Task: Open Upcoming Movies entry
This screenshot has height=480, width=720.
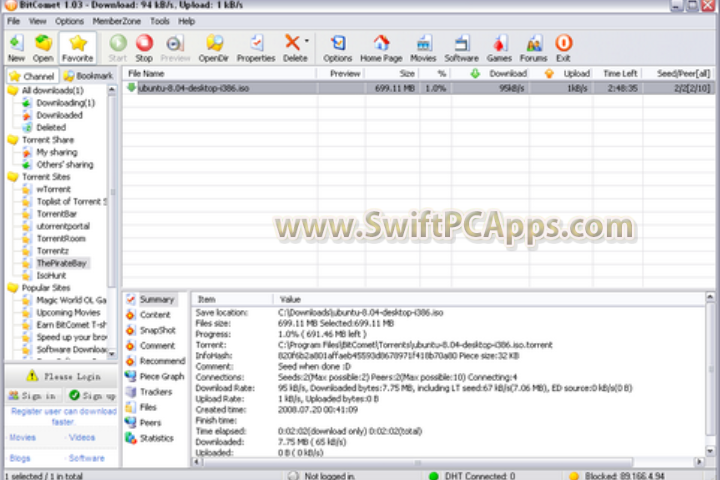Action: click(x=68, y=313)
